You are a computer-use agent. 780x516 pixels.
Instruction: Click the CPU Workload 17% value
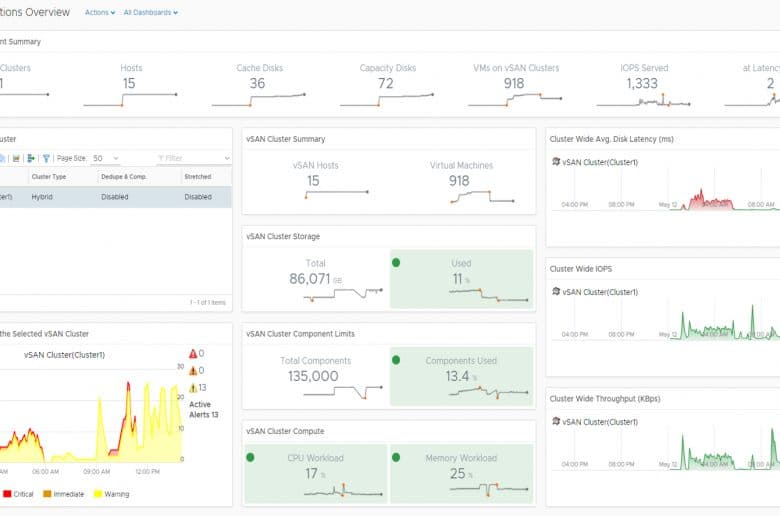click(x=315, y=474)
